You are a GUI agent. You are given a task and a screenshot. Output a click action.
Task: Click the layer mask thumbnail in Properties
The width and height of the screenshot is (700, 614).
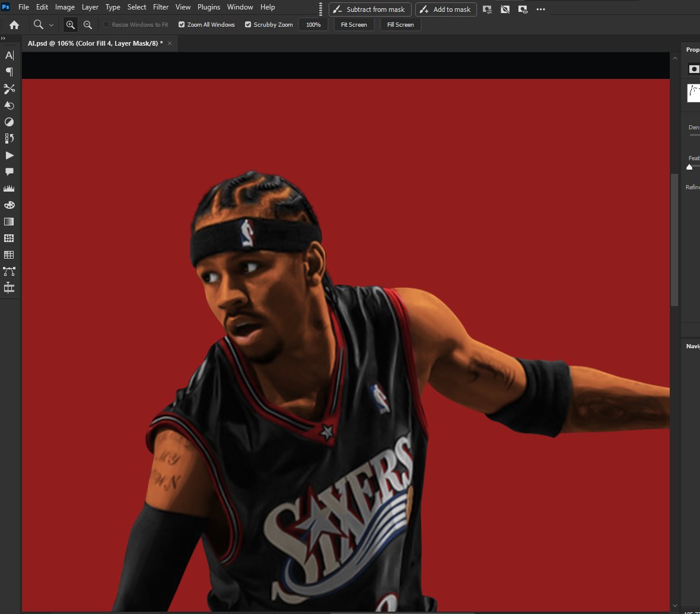coord(693,93)
